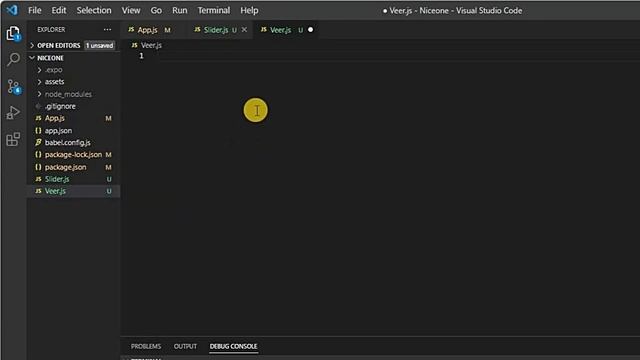Image resolution: width=640 pixels, height=360 pixels.
Task: Open Explorer more actions ellipsis
Action: [x=107, y=29]
